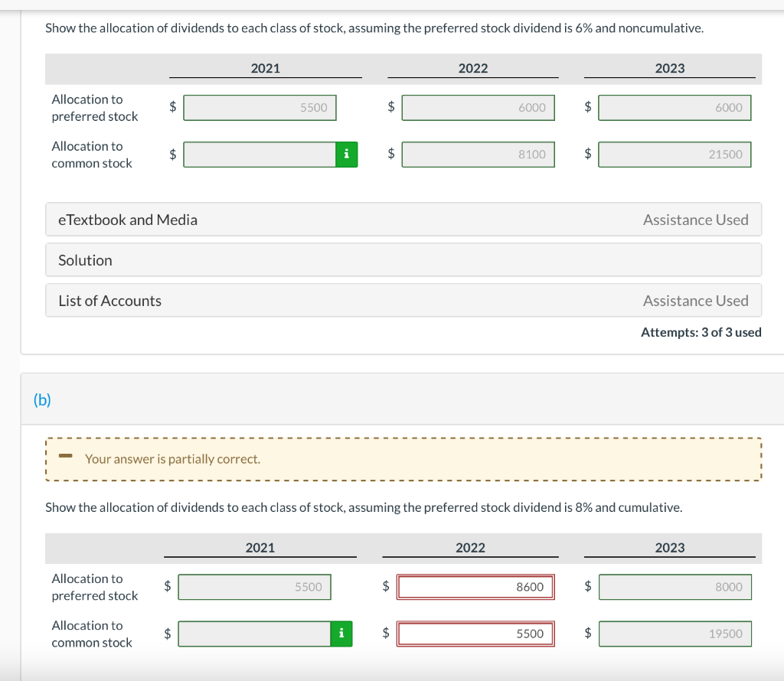Click the 2021 column header in part (a)
The height and width of the screenshot is (681, 784).
click(x=266, y=68)
